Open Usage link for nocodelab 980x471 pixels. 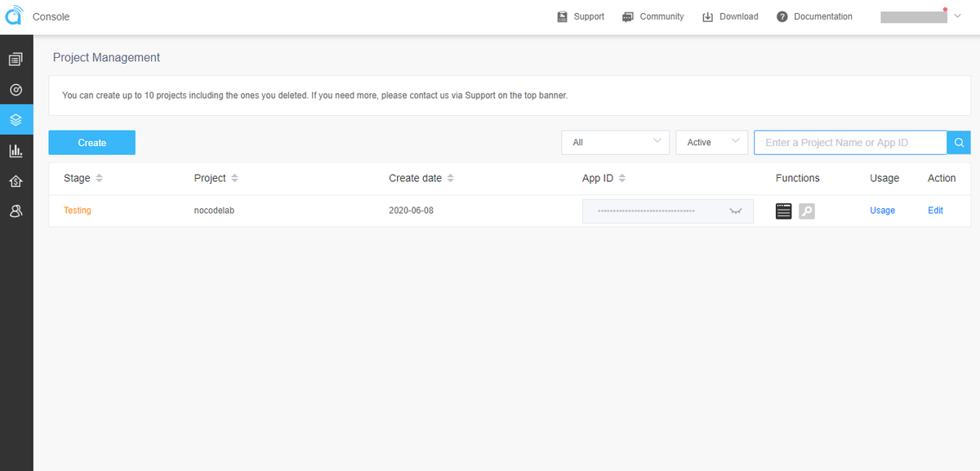[x=882, y=211]
